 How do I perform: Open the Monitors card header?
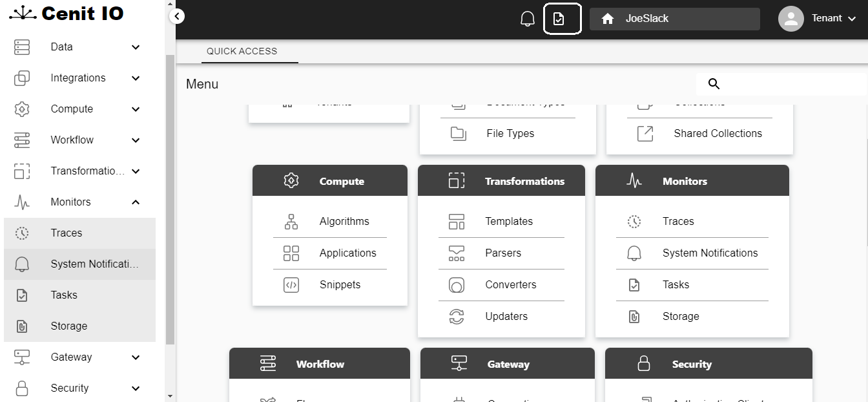(692, 180)
